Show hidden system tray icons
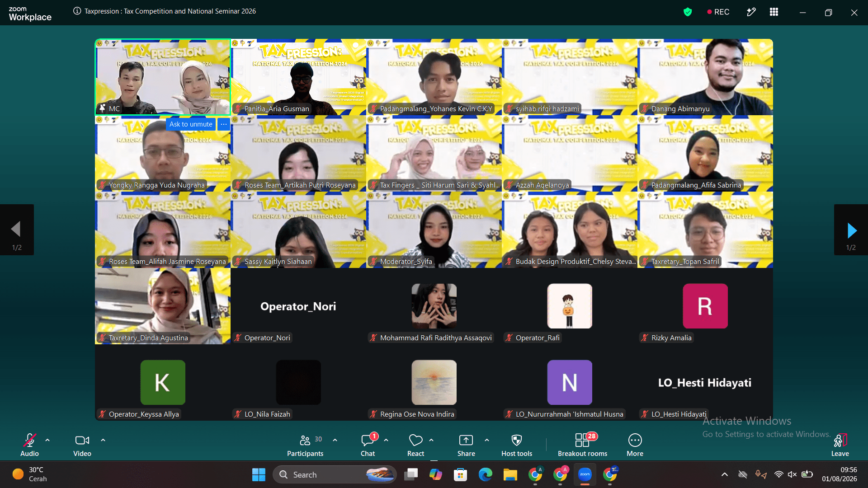868x488 pixels. (x=725, y=474)
